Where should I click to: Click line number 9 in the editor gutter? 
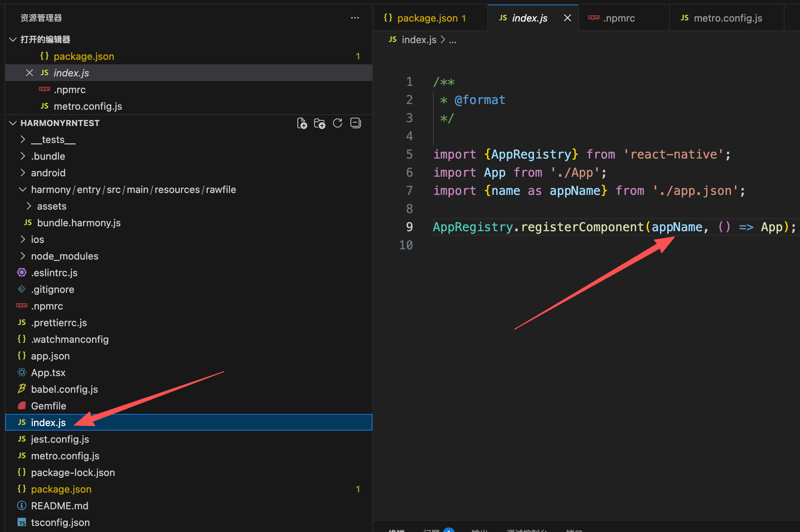[409, 227]
